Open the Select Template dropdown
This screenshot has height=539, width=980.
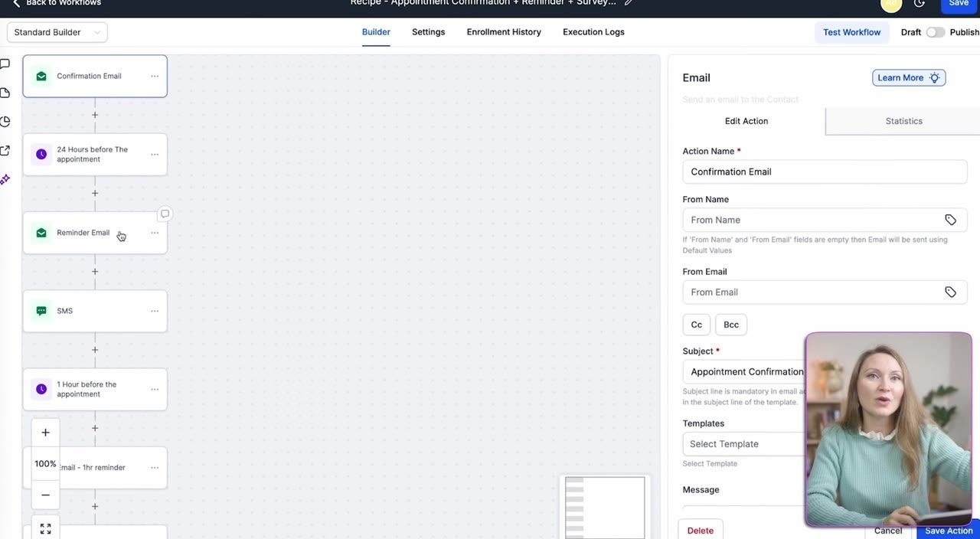743,444
